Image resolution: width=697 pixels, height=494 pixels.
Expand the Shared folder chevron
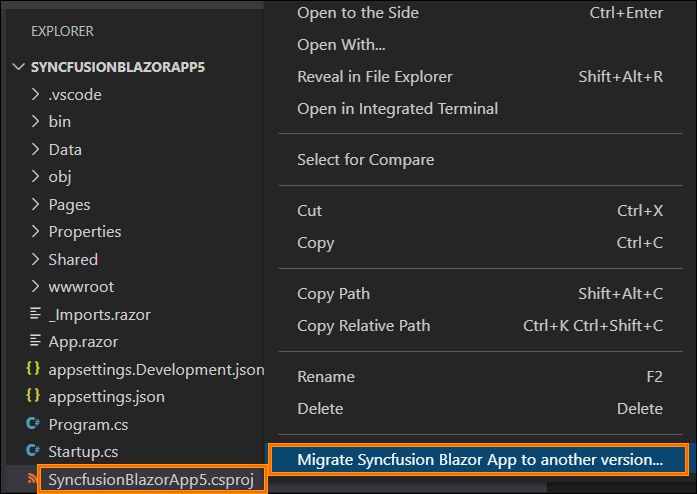pos(35,259)
